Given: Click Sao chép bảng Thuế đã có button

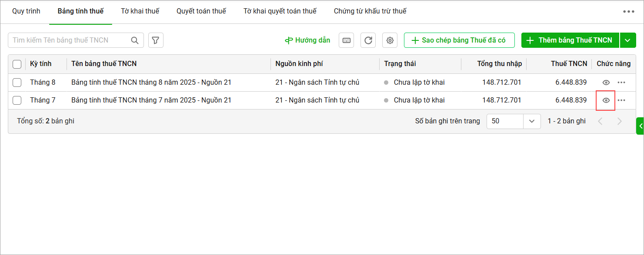Looking at the screenshot, I should point(459,40).
